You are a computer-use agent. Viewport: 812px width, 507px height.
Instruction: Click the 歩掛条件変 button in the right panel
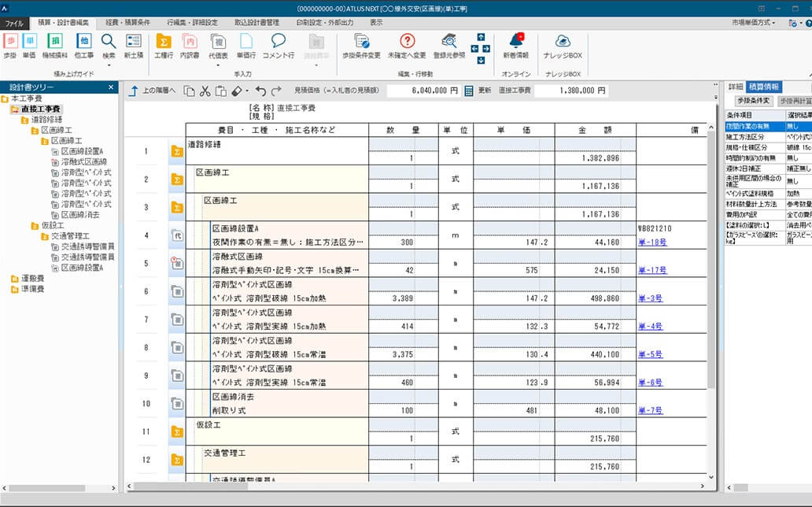(754, 101)
